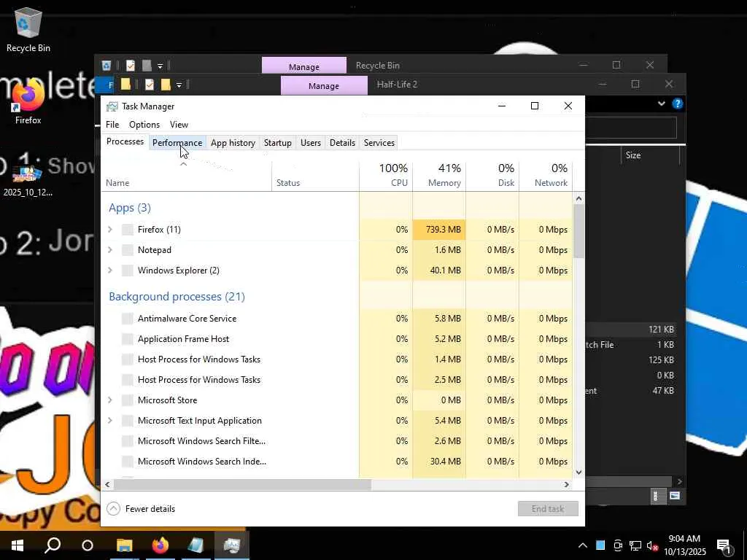Click Microsoft Windows Search Filter host icon
This screenshot has height=560, width=747.
pyautogui.click(x=127, y=441)
